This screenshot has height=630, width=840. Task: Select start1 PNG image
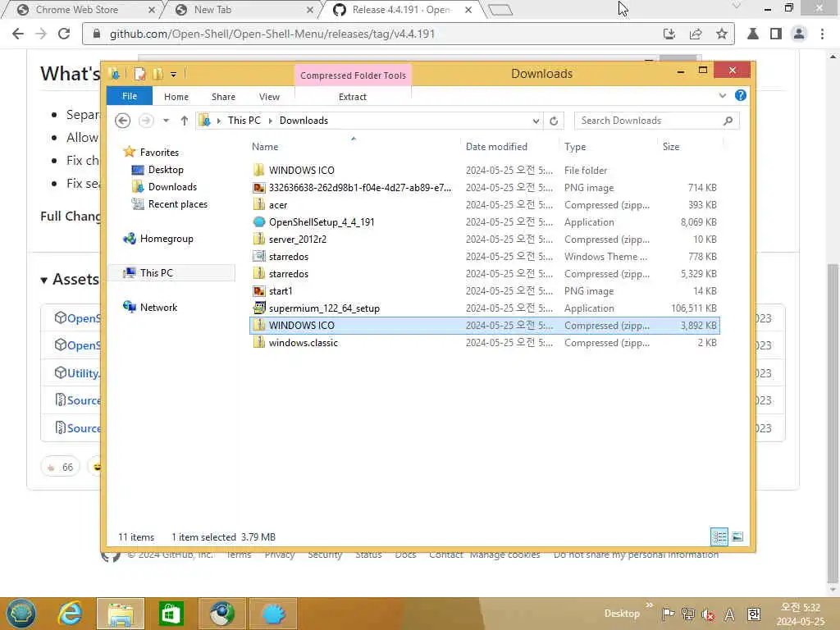pyautogui.click(x=484, y=291)
